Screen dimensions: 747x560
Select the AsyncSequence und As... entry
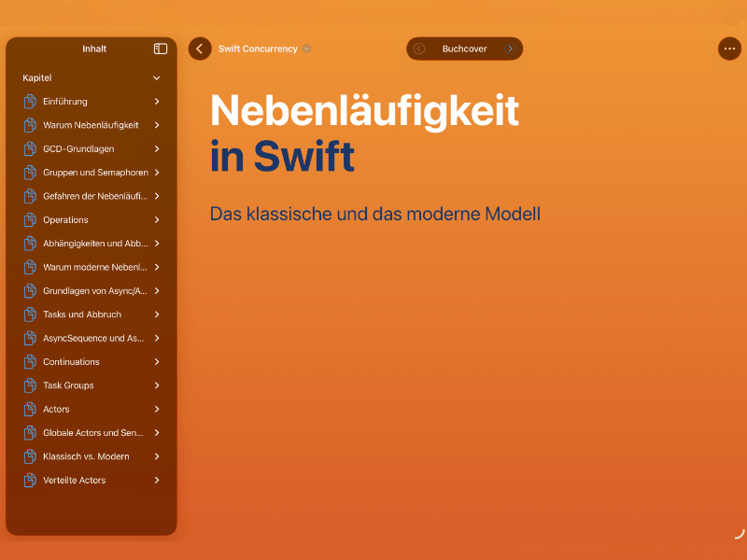[x=92, y=338]
